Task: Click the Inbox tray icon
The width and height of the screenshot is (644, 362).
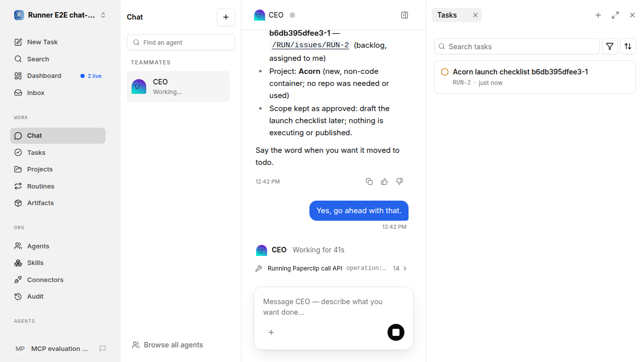Action: (x=18, y=93)
